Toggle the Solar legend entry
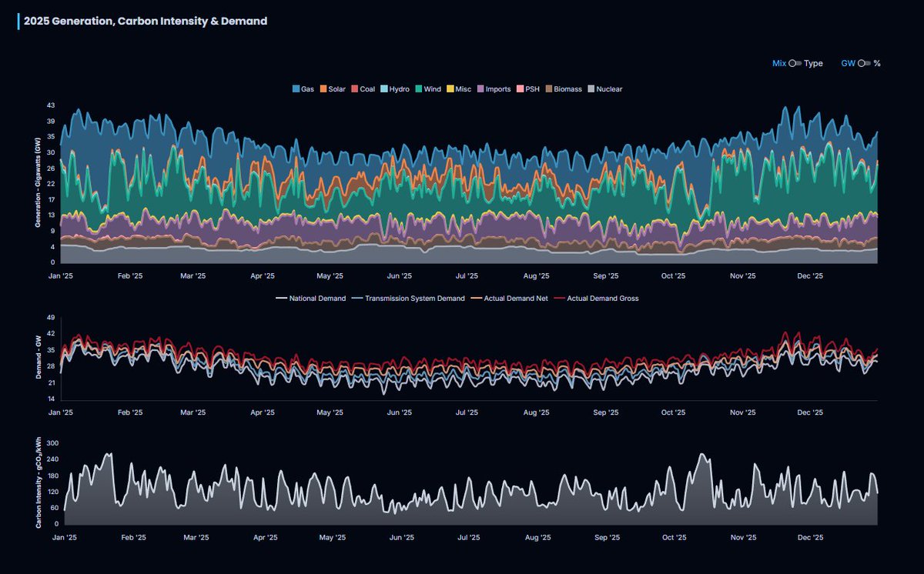924x574 pixels. pyautogui.click(x=332, y=89)
